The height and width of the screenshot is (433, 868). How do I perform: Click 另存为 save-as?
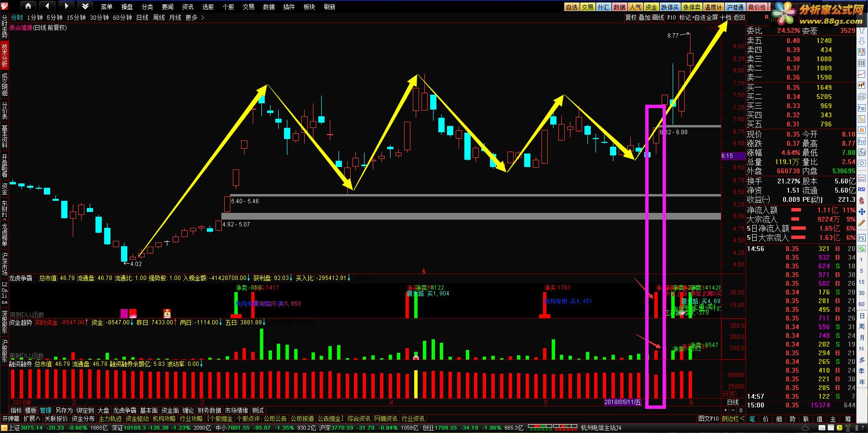pyautogui.click(x=64, y=410)
